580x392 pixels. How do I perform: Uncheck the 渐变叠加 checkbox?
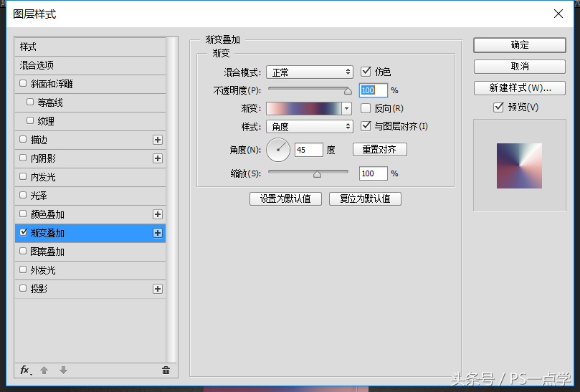(24, 232)
